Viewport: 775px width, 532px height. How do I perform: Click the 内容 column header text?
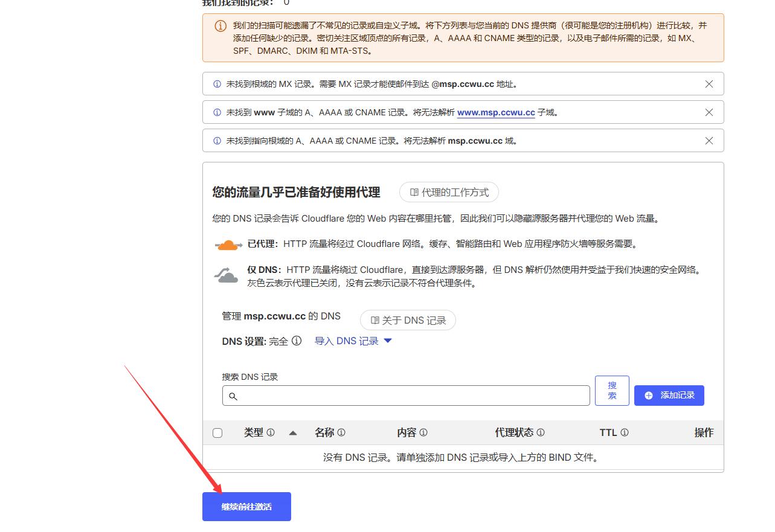coord(407,432)
